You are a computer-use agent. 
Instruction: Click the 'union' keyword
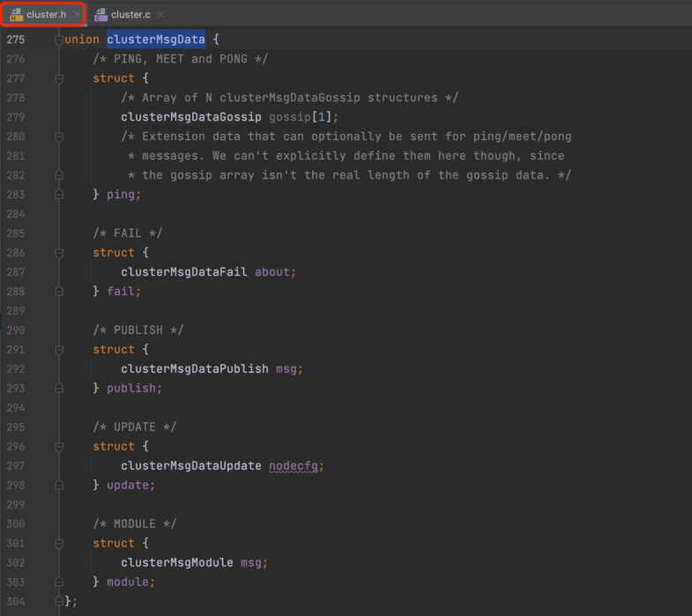coord(82,40)
